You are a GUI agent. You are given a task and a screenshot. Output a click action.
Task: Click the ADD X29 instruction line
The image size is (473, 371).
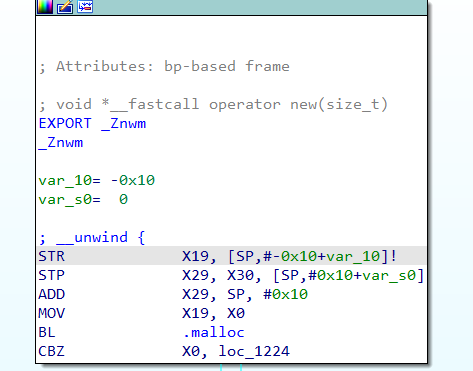pyautogui.click(x=173, y=294)
